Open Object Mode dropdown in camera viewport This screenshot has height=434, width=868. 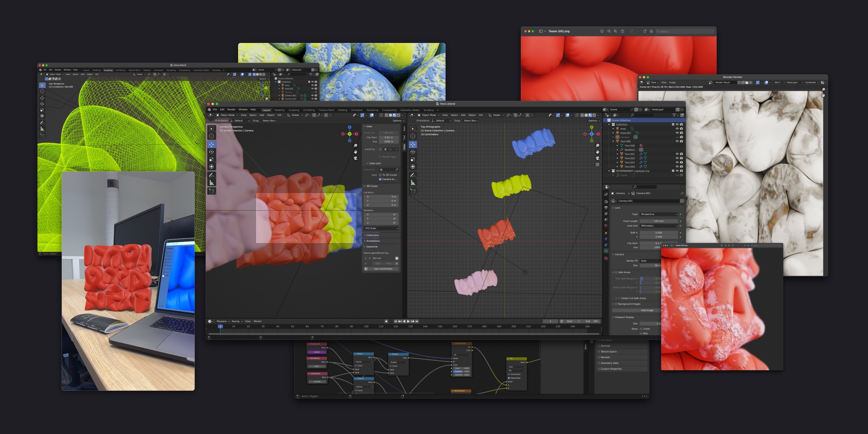[227, 115]
